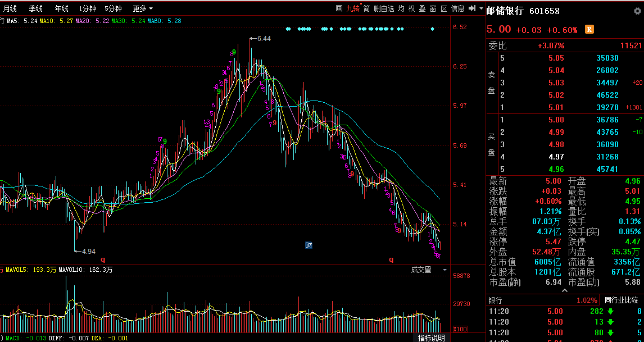Image resolution: width=644 pixels, height=342 pixels.
Task: Click the 跌停 limit-down price 4.47
Action: (x=632, y=241)
